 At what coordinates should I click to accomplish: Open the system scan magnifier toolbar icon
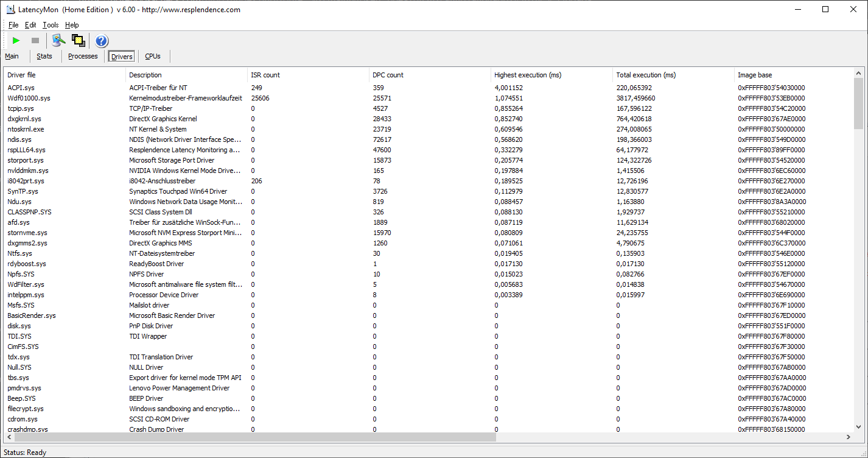point(58,41)
